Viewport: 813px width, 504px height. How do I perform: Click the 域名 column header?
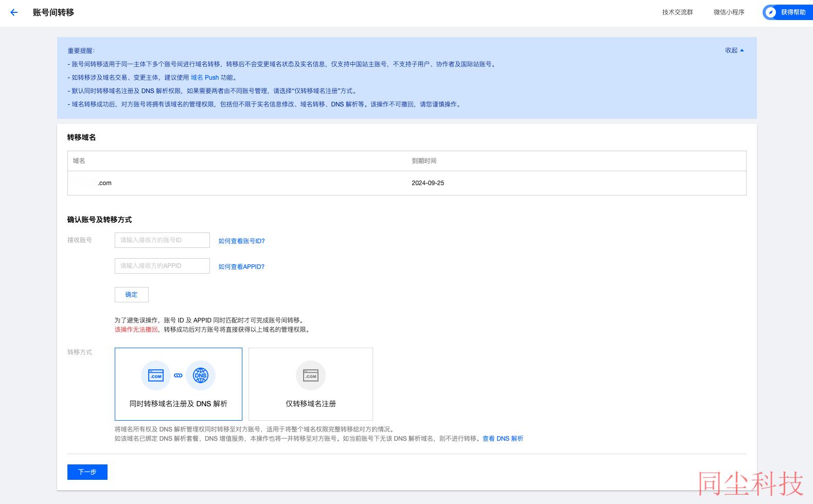click(x=79, y=161)
